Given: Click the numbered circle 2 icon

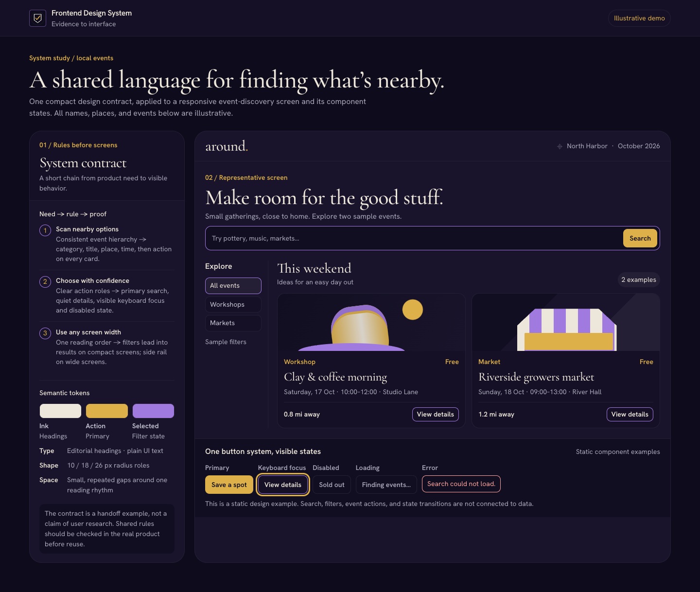Looking at the screenshot, I should click(45, 282).
